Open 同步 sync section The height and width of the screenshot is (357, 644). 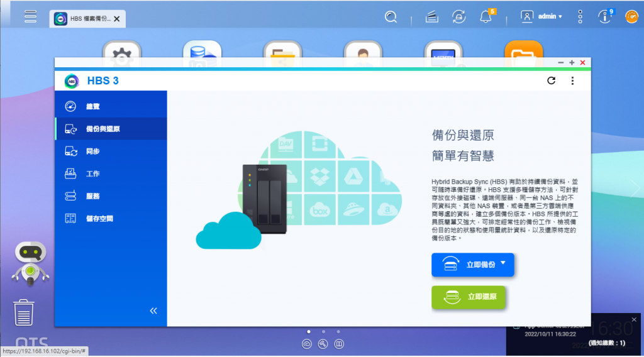pyautogui.click(x=111, y=151)
